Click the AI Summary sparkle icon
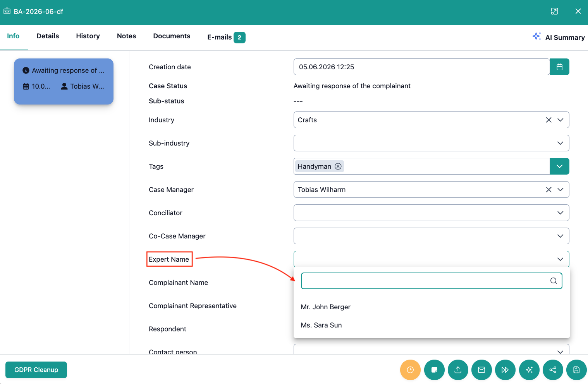This screenshot has height=384, width=588. tap(537, 36)
